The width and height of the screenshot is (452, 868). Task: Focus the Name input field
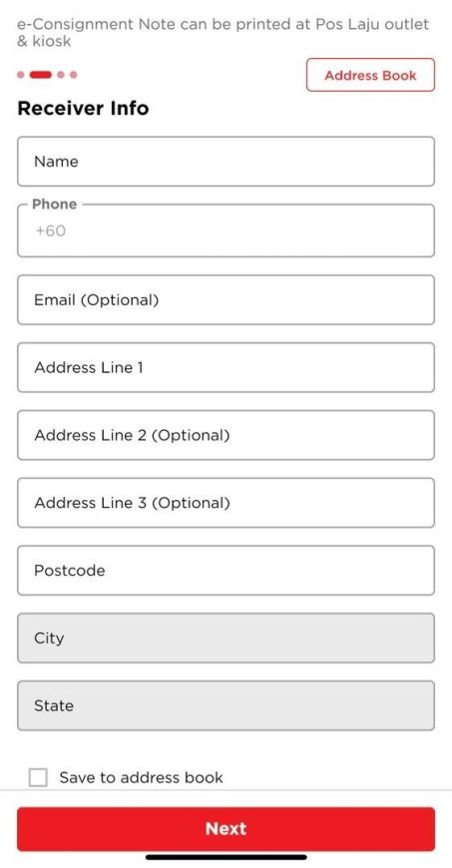tap(226, 162)
